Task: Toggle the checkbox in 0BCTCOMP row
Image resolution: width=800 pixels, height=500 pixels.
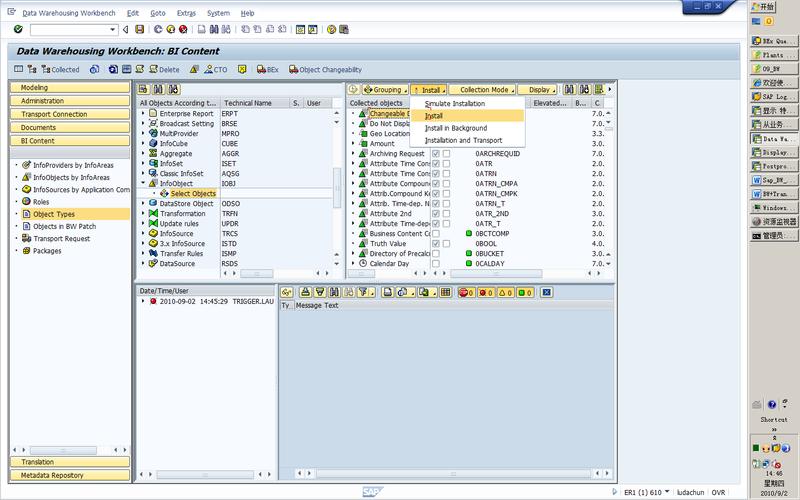Action: [436, 234]
